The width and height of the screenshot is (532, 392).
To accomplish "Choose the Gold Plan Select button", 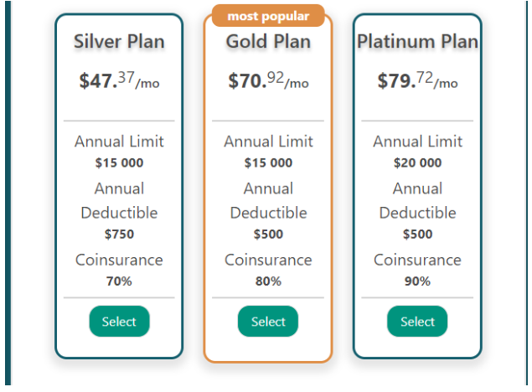I will (268, 322).
